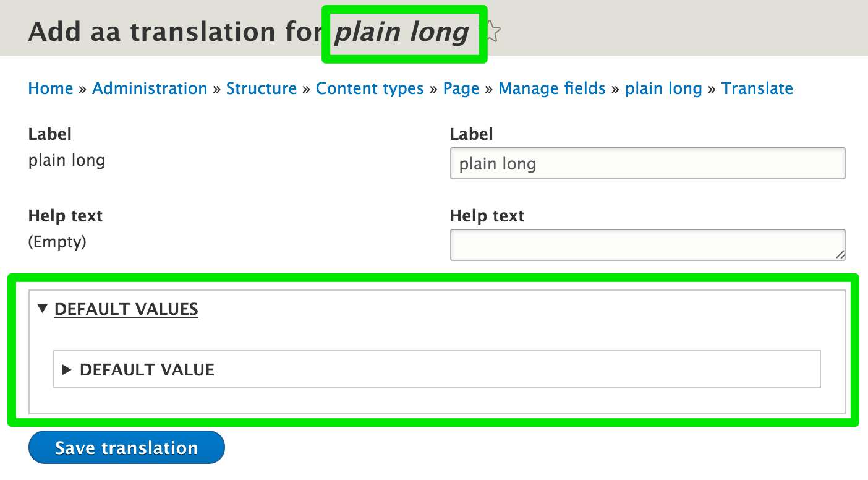The width and height of the screenshot is (868, 480).
Task: Expand the DEFAULT VALUE fieldset
Action: point(147,369)
